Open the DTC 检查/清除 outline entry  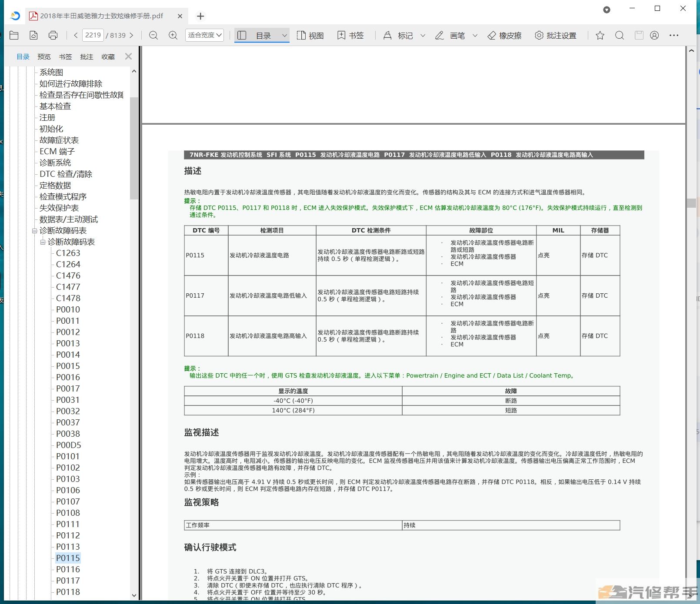point(66,174)
